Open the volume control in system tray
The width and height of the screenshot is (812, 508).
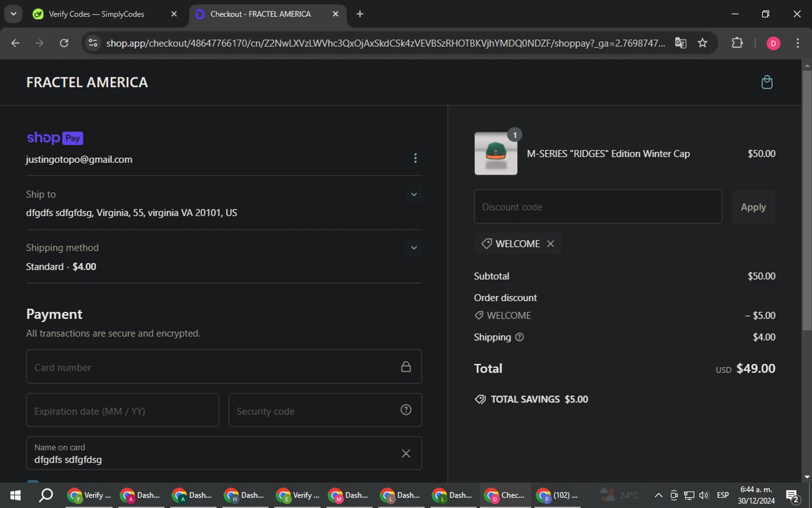point(704,495)
